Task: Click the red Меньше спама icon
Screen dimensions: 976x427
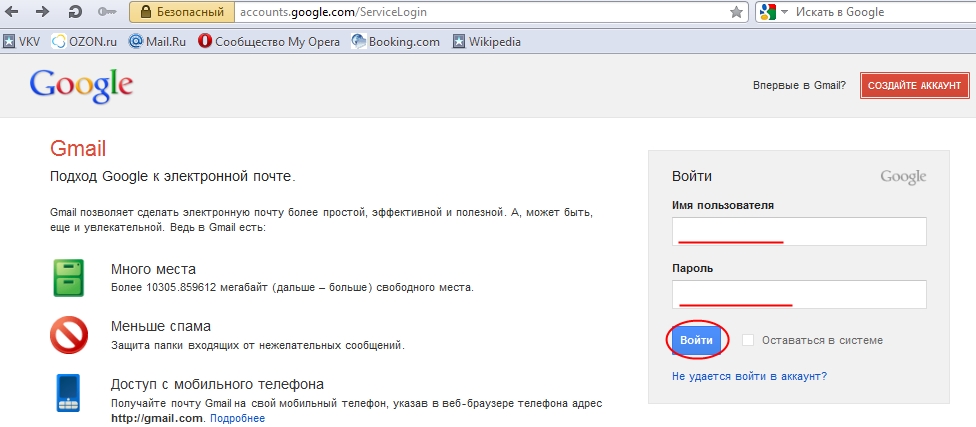Action: pyautogui.click(x=69, y=335)
